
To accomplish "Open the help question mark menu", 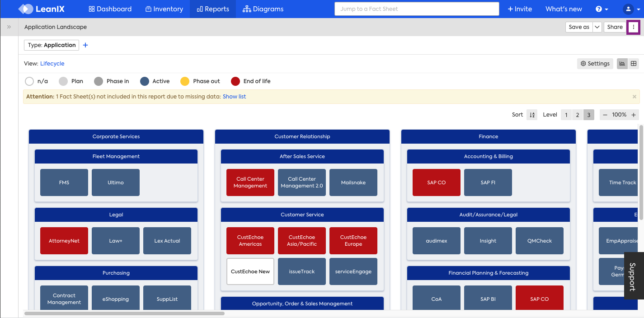I will (x=602, y=9).
